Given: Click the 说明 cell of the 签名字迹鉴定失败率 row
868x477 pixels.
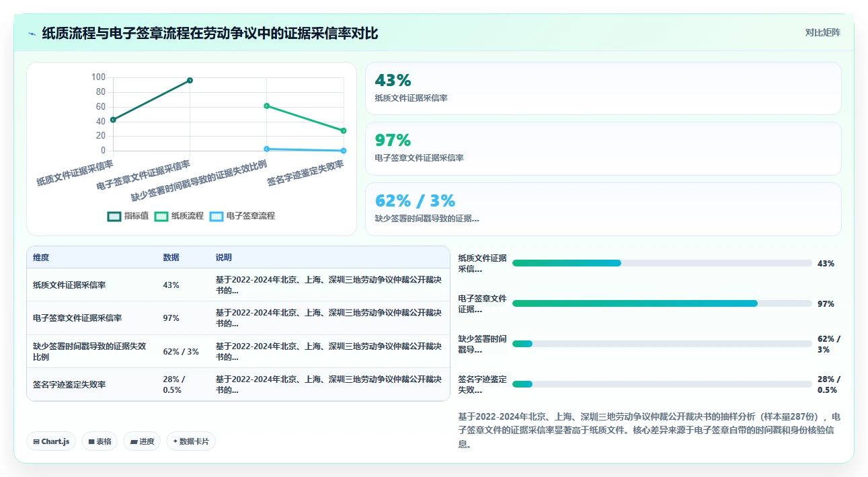Looking at the screenshot, I should [329, 385].
